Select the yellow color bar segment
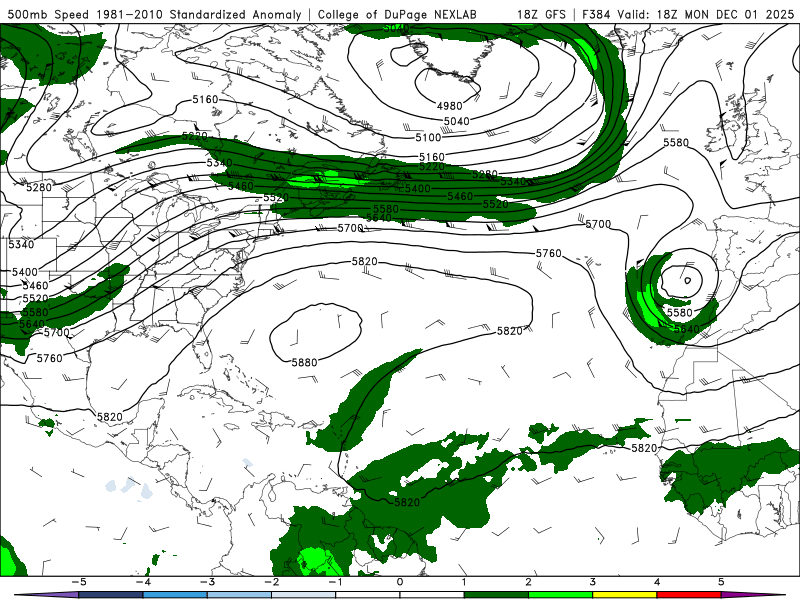Screen dimensions: 800x600 [x=624, y=595]
